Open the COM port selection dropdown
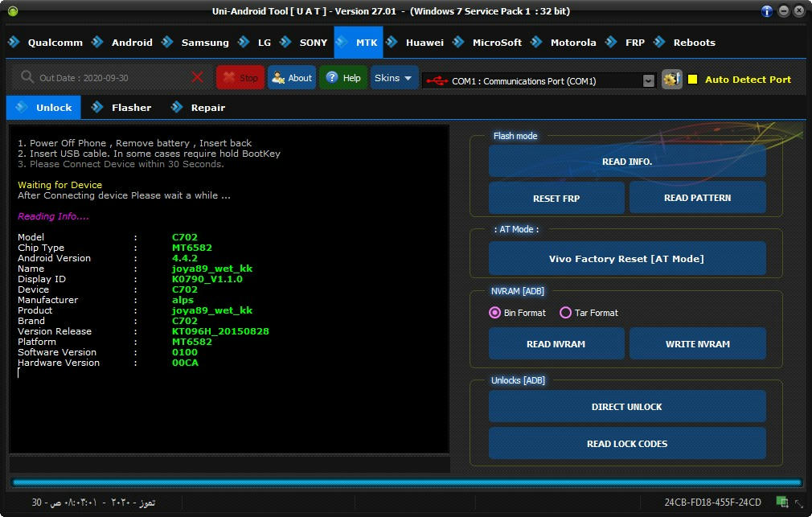Image resolution: width=812 pixels, height=517 pixels. tap(648, 81)
